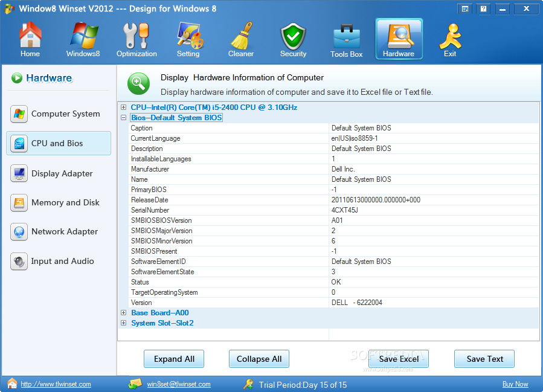Select the Memory and Disk menu label
Screen dimensions: 543x392
point(65,202)
